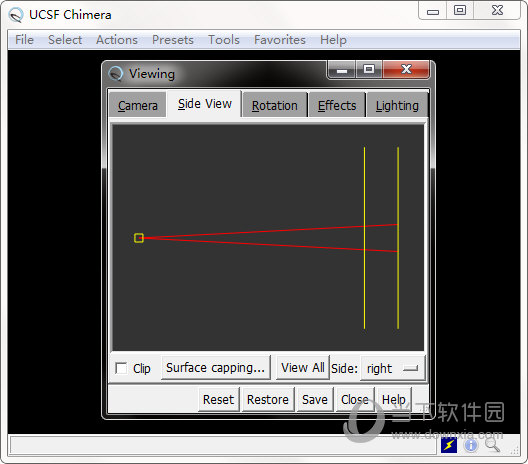Image resolution: width=528 pixels, height=464 pixels.
Task: Open the Help menu in menu bar
Action: [x=333, y=40]
